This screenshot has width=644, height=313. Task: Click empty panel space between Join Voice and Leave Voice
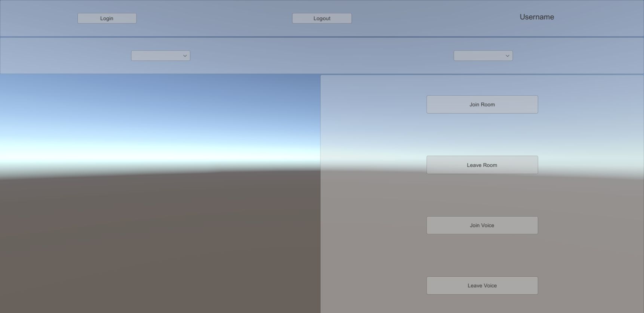pos(482,255)
